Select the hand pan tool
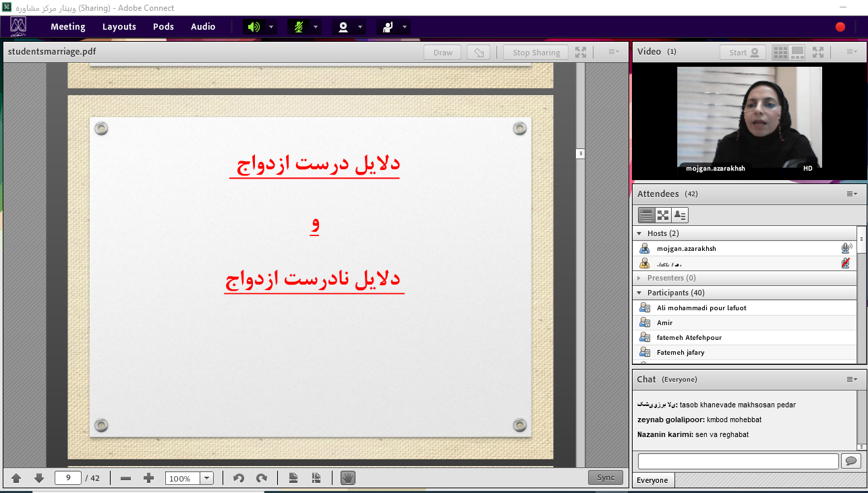Screen dimensions: 868x493 347,478
